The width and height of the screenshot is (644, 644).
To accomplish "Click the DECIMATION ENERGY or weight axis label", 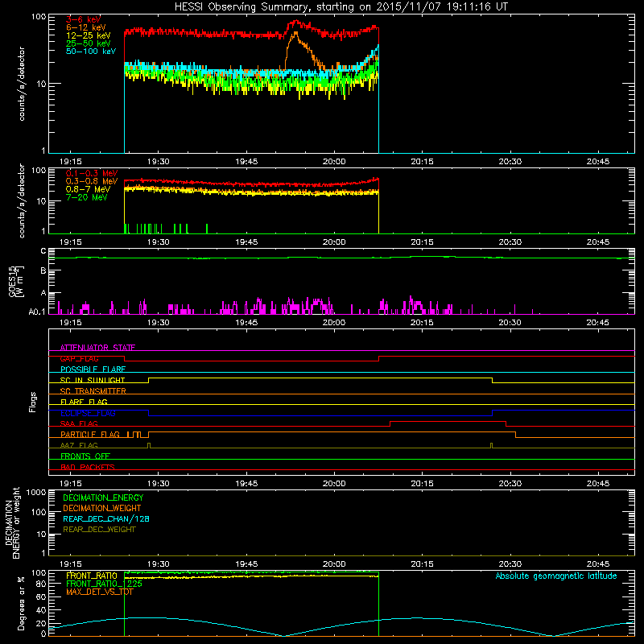I will coord(12,522).
